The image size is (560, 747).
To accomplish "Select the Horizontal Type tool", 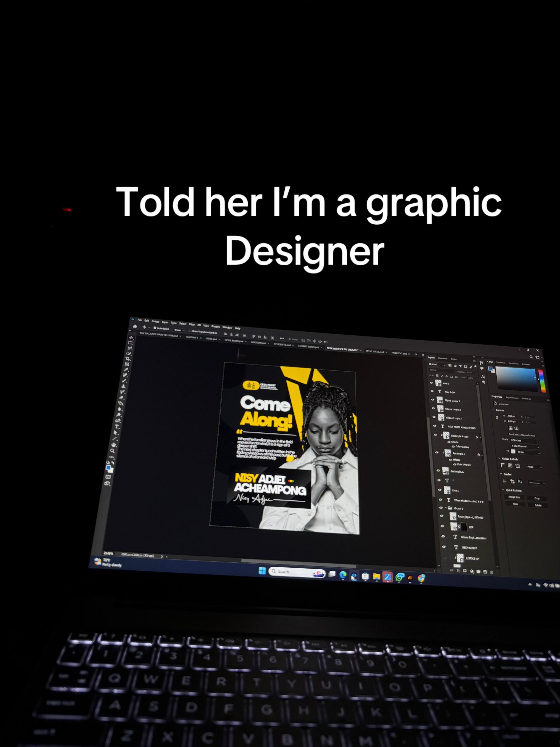I will tap(117, 426).
